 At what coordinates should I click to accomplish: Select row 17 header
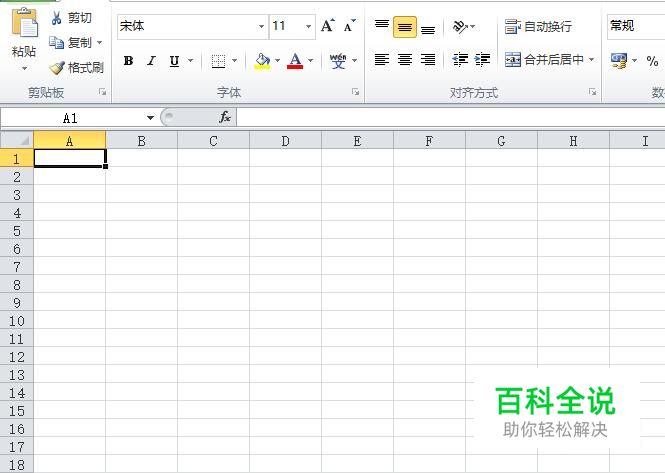[17, 447]
